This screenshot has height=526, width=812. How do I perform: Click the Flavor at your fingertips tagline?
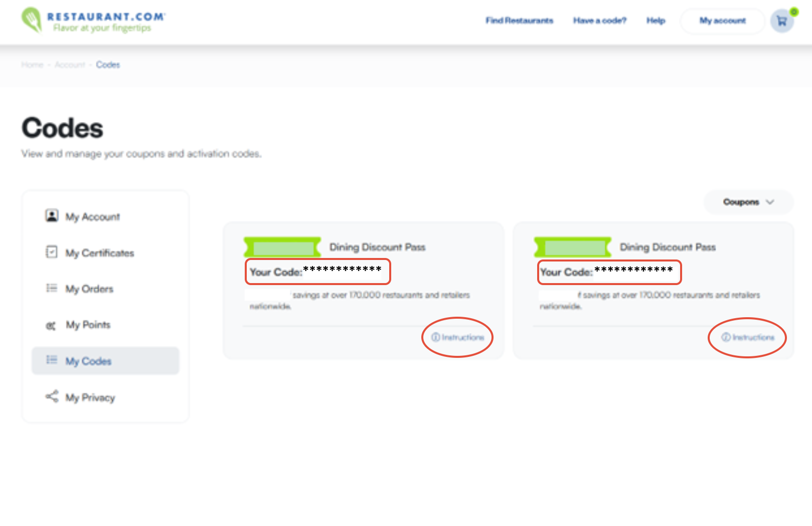[x=102, y=28]
